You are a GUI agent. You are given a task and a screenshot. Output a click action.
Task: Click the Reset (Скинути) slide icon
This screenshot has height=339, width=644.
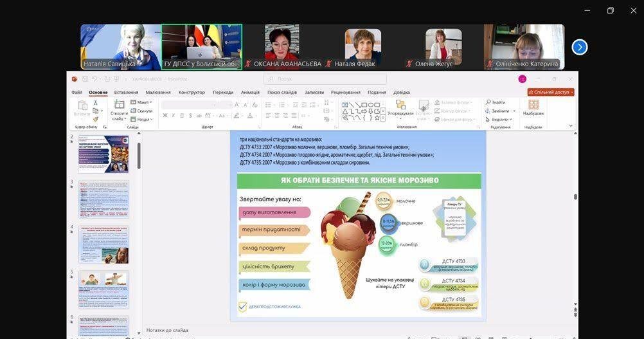[x=141, y=111]
